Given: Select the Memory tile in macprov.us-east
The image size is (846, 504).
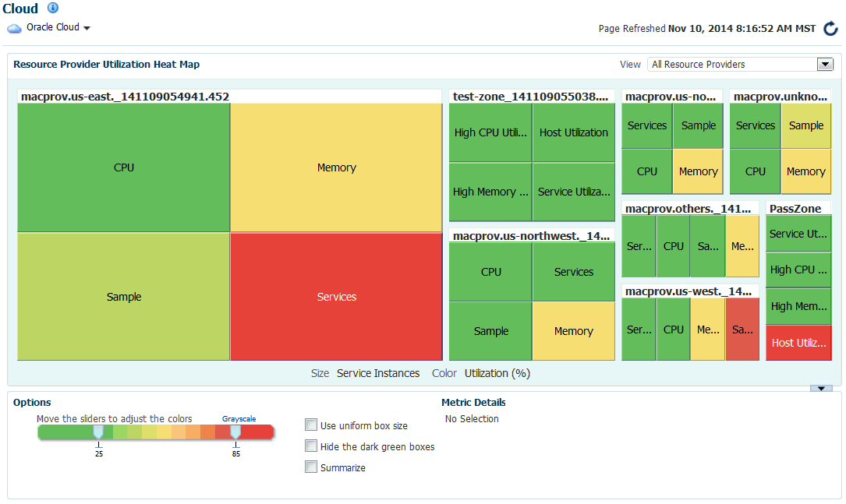Looking at the screenshot, I should tap(336, 167).
